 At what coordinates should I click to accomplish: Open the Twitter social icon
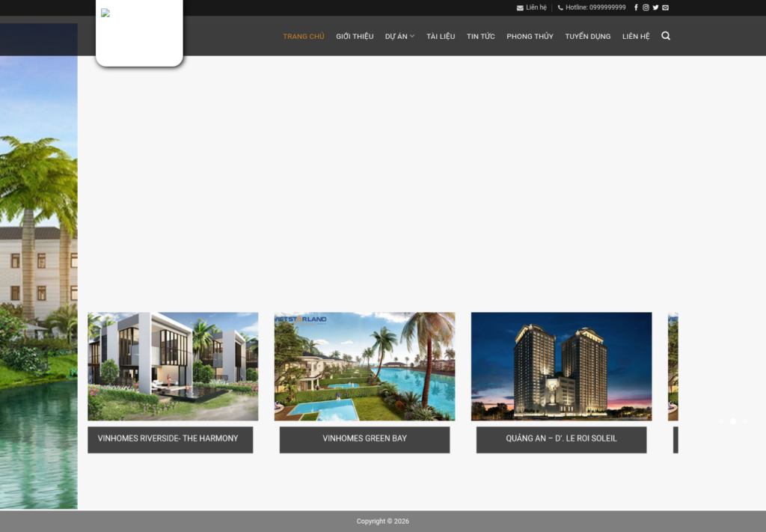tap(655, 7)
